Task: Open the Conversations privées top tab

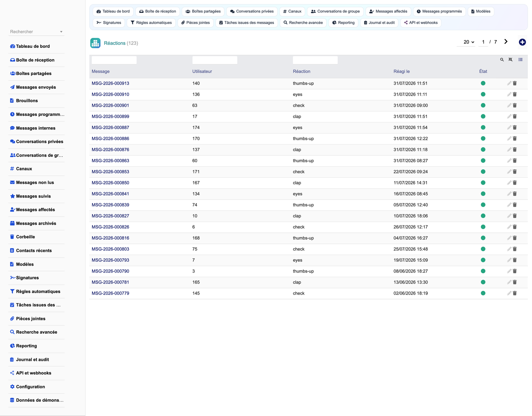Action: (252, 11)
